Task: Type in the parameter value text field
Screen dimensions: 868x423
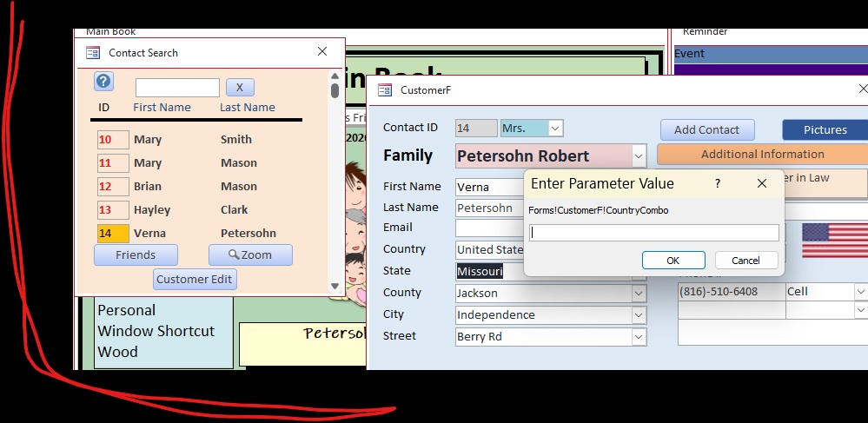Action: click(x=653, y=233)
